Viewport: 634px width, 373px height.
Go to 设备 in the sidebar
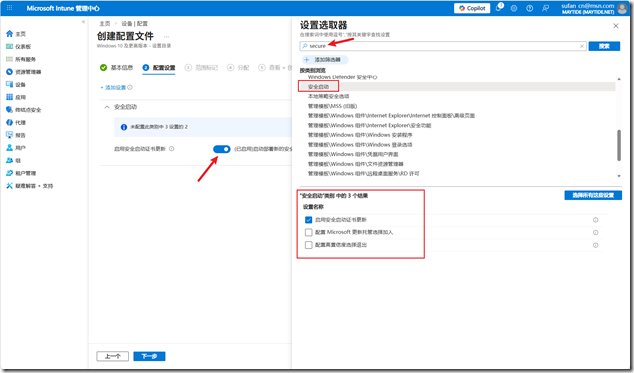16,85
